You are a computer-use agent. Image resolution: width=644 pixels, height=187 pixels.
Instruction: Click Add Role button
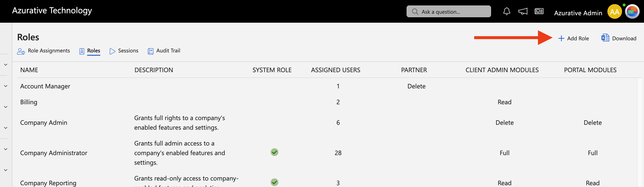[573, 38]
